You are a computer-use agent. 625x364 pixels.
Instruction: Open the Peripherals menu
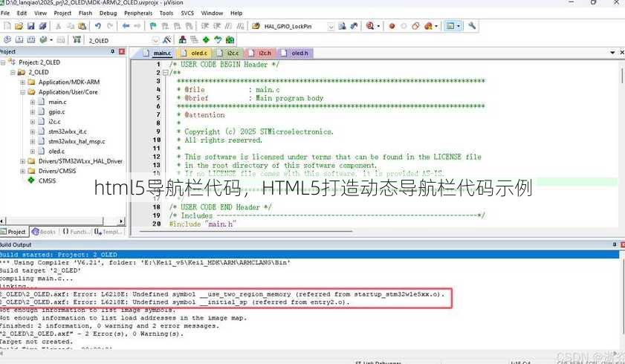coord(138,13)
